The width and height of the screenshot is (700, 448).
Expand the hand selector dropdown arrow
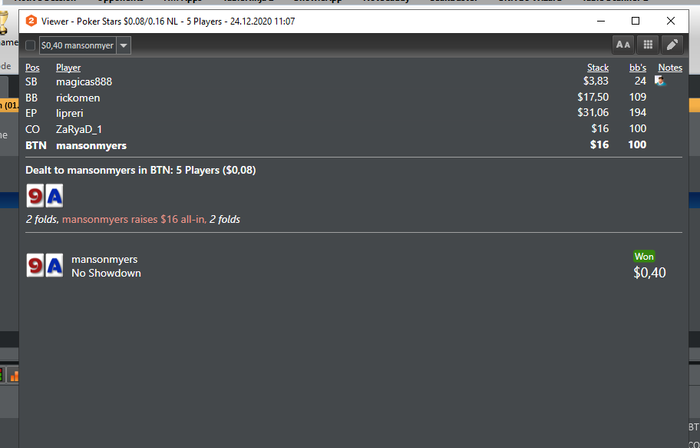click(x=124, y=46)
